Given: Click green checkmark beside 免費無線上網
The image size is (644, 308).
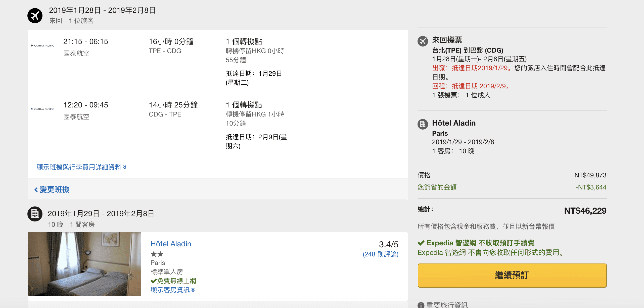Looking at the screenshot, I should pyautogui.click(x=154, y=281).
